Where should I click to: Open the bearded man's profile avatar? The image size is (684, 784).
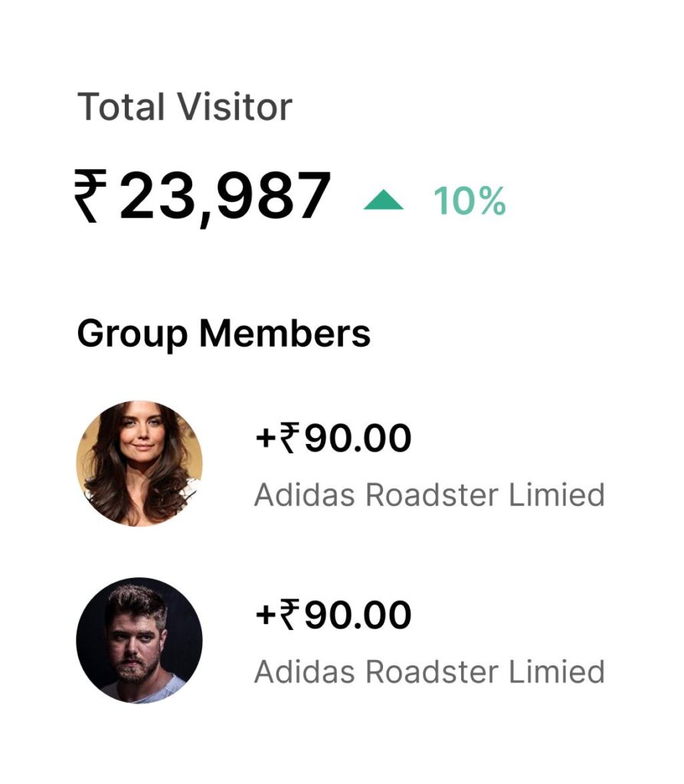(139, 641)
